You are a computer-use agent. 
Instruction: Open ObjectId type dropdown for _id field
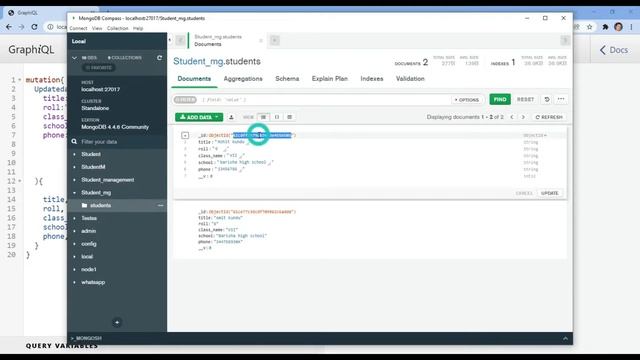pos(535,135)
